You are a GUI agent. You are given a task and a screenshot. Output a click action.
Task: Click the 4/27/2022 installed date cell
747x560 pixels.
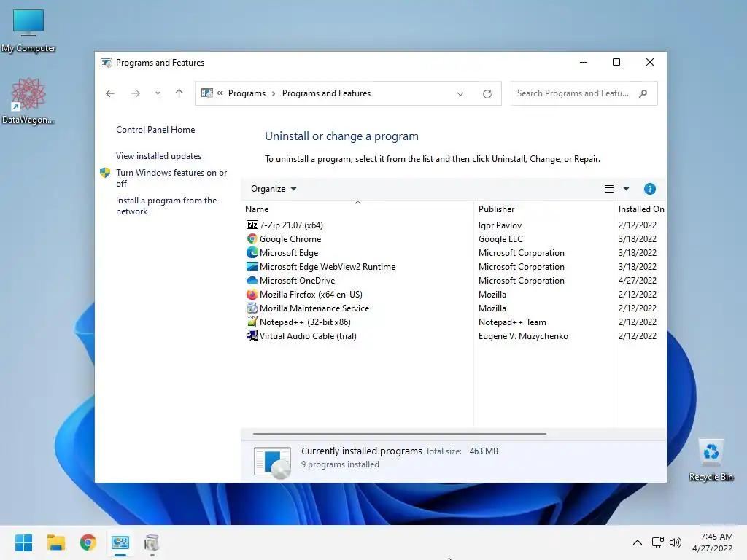click(637, 281)
